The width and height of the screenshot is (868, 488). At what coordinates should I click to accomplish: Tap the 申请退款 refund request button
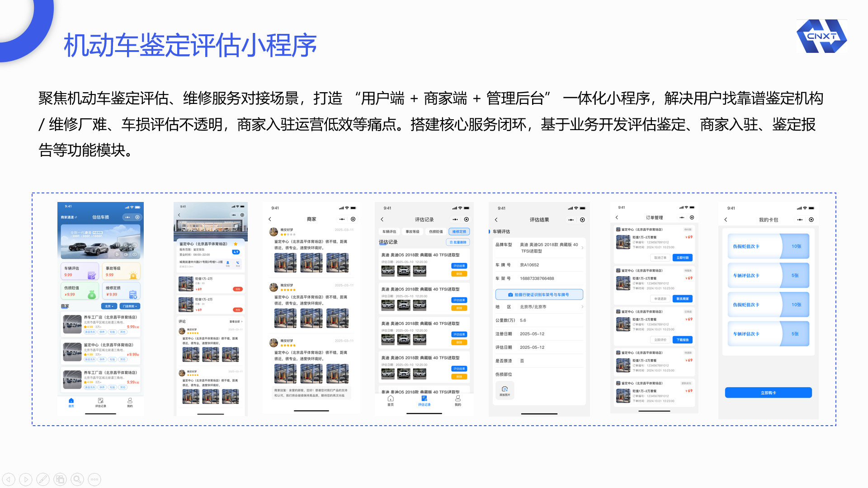point(660,299)
